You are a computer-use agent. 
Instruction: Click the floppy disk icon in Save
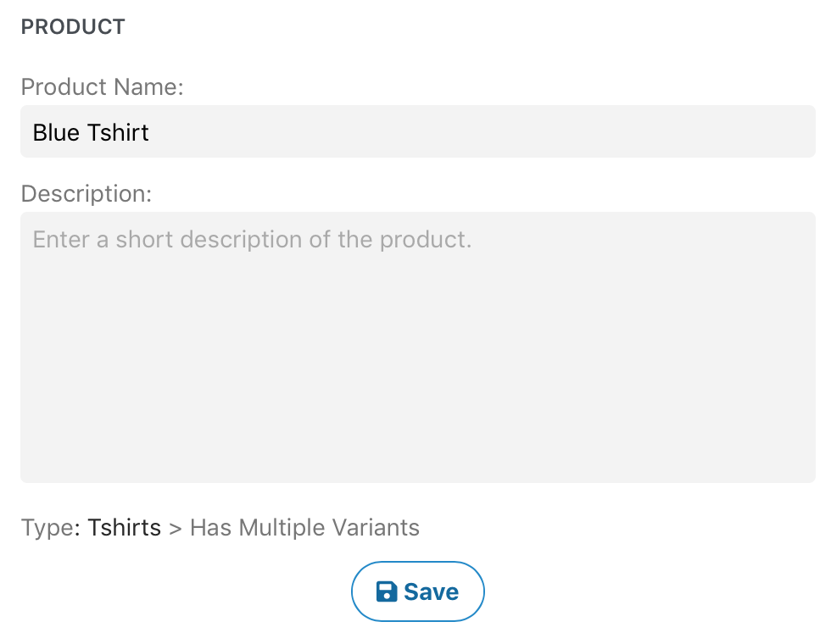pyautogui.click(x=387, y=591)
